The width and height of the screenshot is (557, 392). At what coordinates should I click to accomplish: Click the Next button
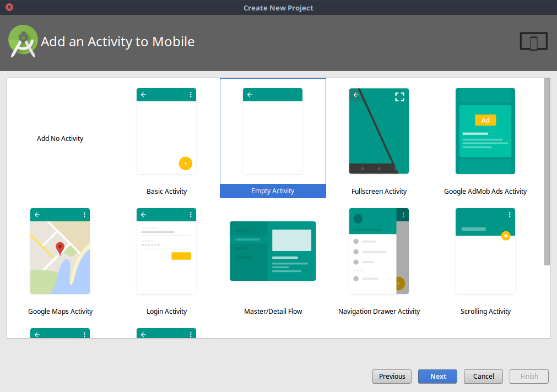[x=437, y=377]
